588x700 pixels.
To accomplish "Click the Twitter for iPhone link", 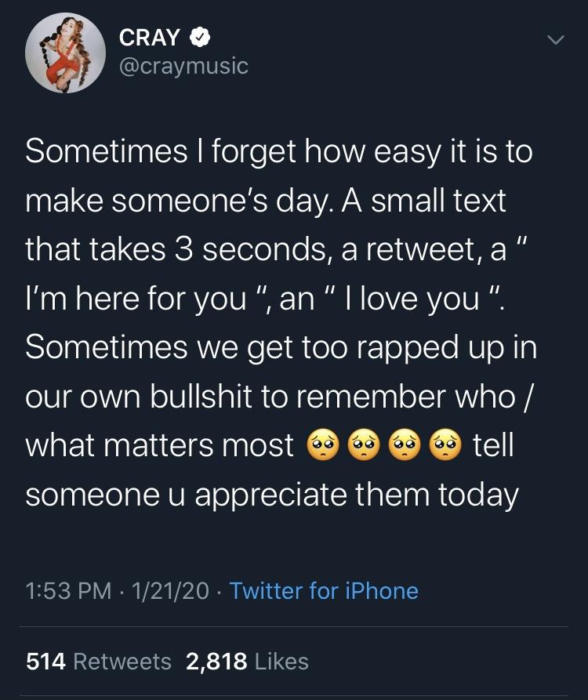I will tap(324, 590).
